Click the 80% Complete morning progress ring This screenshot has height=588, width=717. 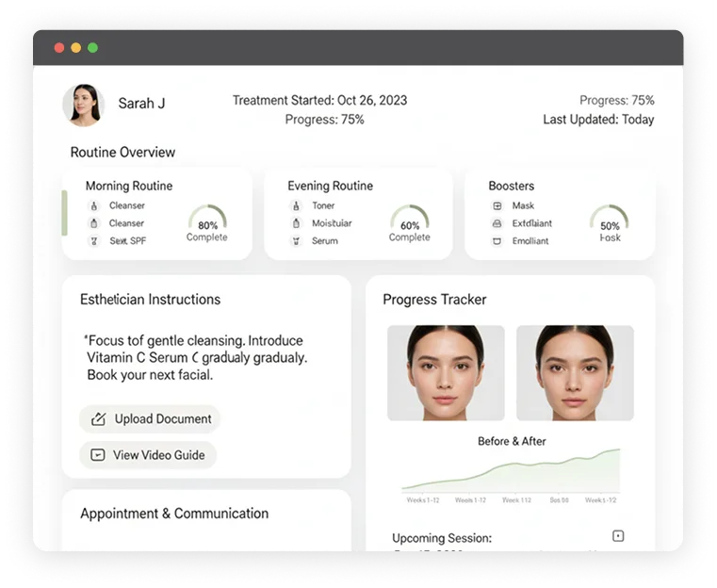(x=207, y=223)
